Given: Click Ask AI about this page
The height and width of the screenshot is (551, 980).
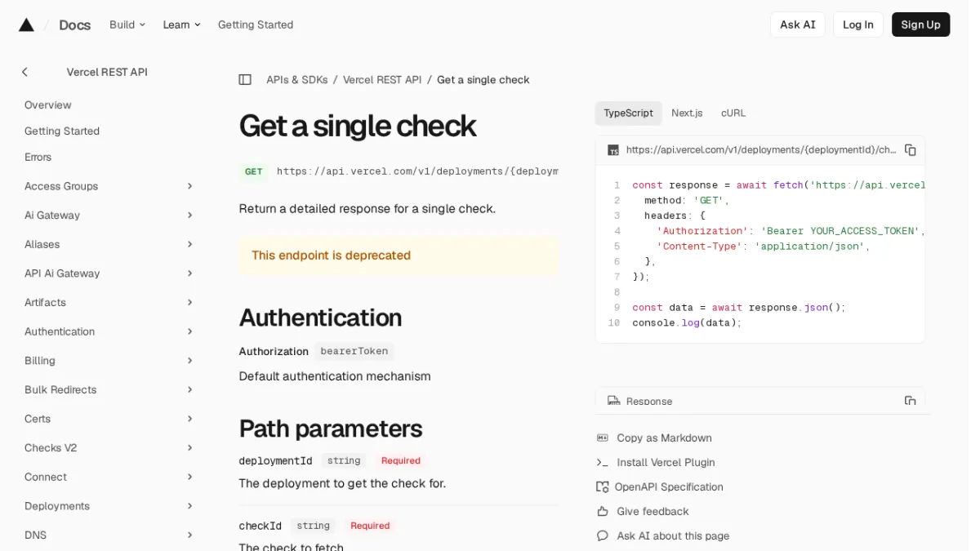Looking at the screenshot, I should pos(673,536).
